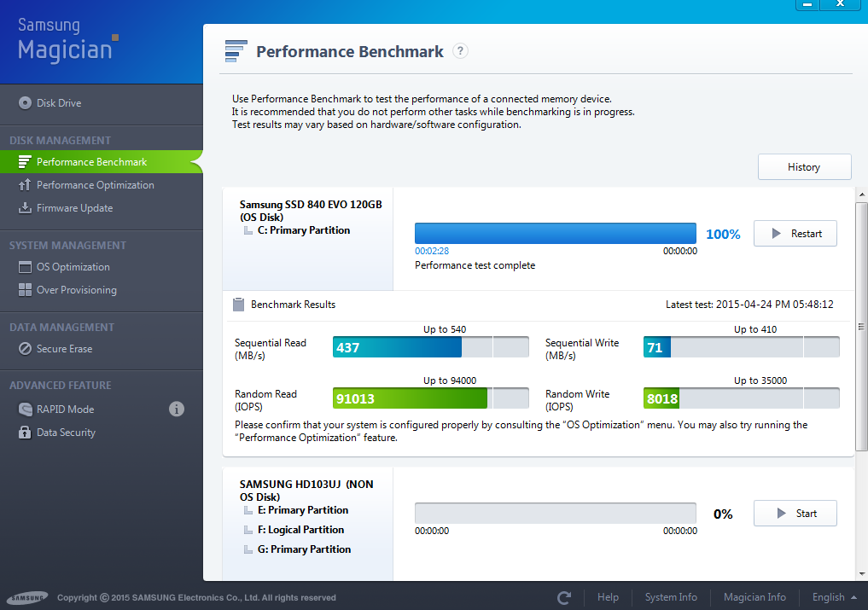Click the refresh icon in bottom bar
This screenshot has width=868, height=610.
pyautogui.click(x=564, y=597)
